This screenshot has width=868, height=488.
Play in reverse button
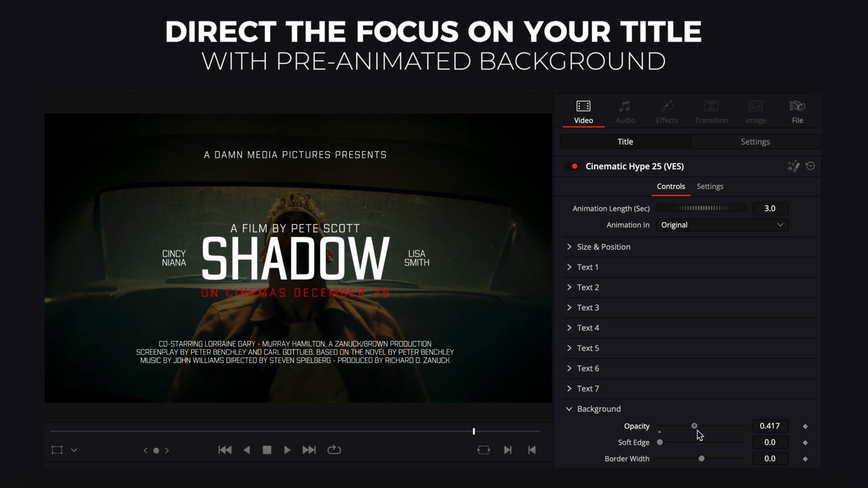pos(247,450)
